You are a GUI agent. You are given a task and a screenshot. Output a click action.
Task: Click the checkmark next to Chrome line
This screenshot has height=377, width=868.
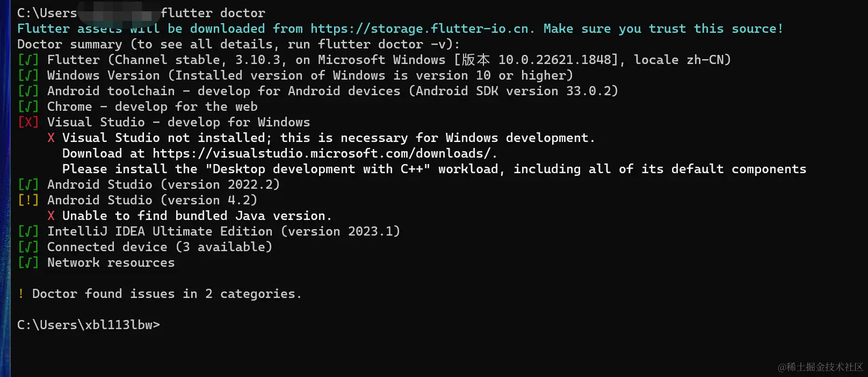pos(28,106)
